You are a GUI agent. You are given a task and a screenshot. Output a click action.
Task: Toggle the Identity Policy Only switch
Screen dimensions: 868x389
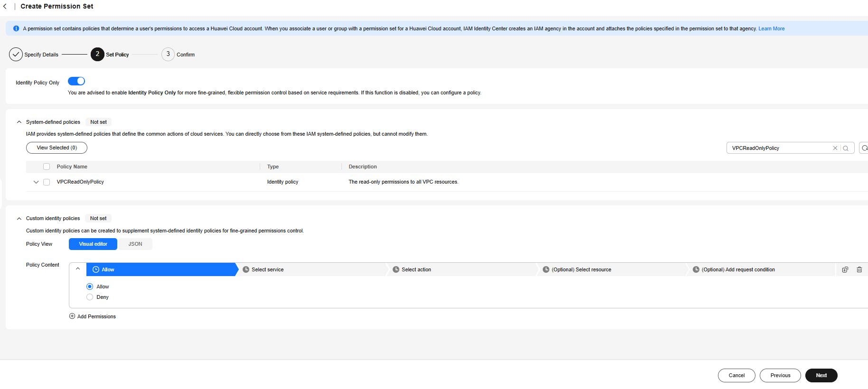tap(76, 81)
